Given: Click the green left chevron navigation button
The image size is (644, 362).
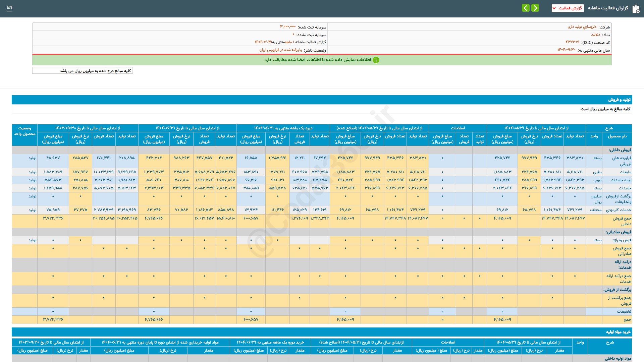Looking at the screenshot, I should (526, 8).
